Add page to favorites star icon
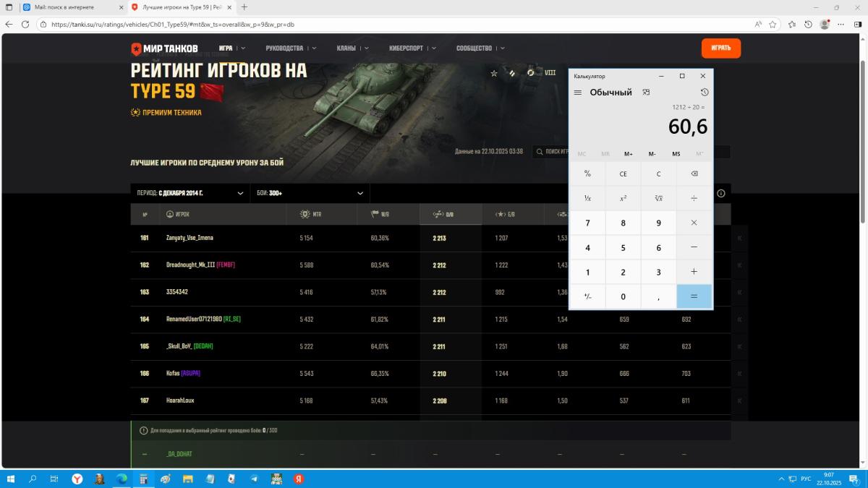Screen dimensions: 868x488 coord(773,24)
